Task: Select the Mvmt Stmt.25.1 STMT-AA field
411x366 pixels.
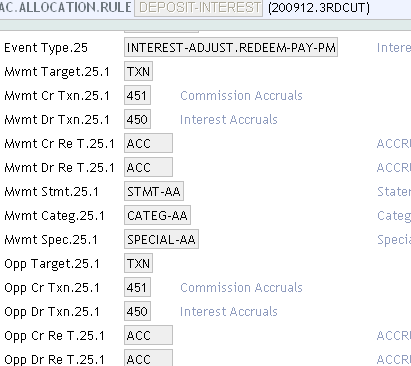Action: point(154,191)
